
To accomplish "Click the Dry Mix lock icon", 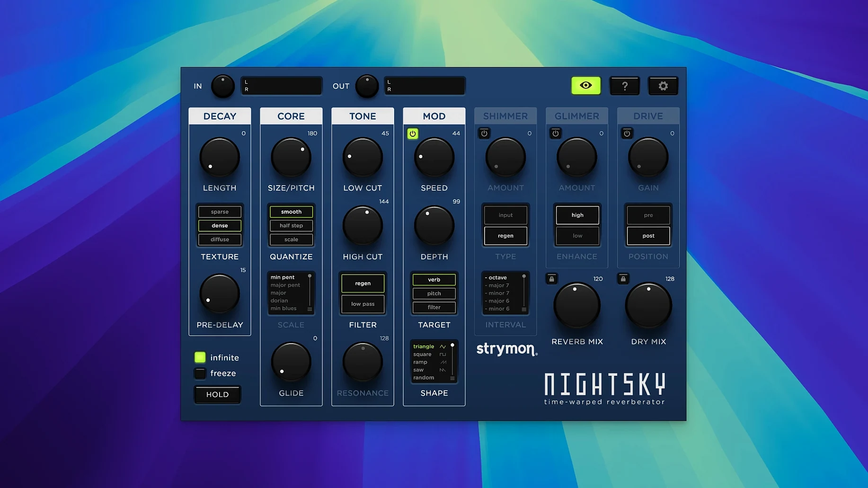I will pos(623,279).
